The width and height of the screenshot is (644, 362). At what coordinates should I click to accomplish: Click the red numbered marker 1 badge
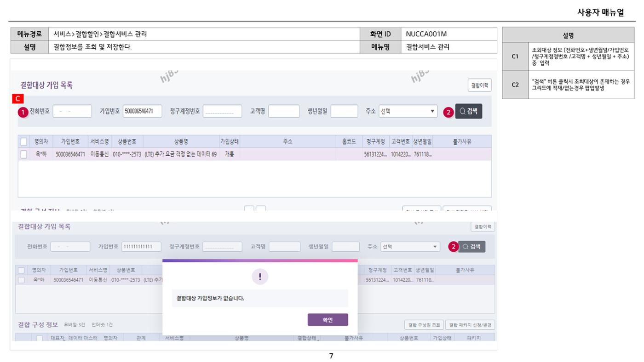coord(23,112)
